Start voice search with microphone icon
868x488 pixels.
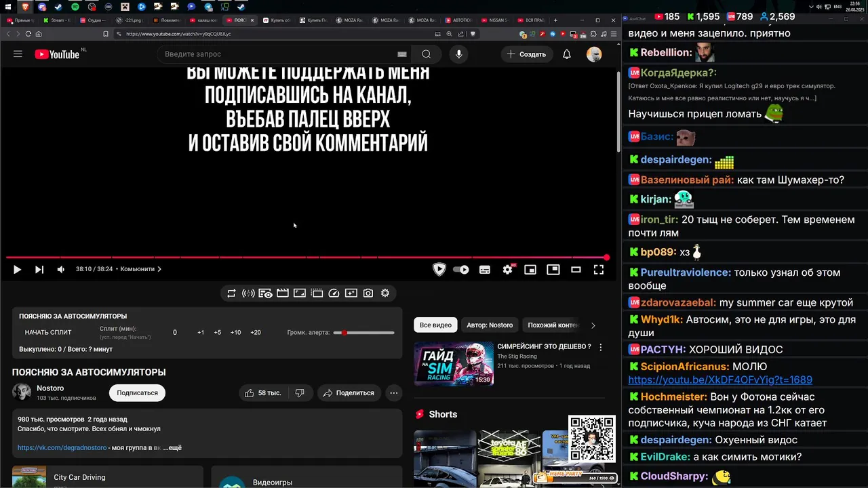pos(459,54)
